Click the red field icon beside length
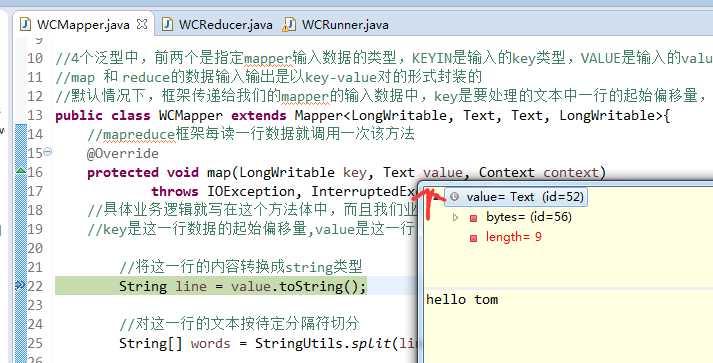Viewport: 713px width, 363px height. pyautogui.click(x=473, y=238)
